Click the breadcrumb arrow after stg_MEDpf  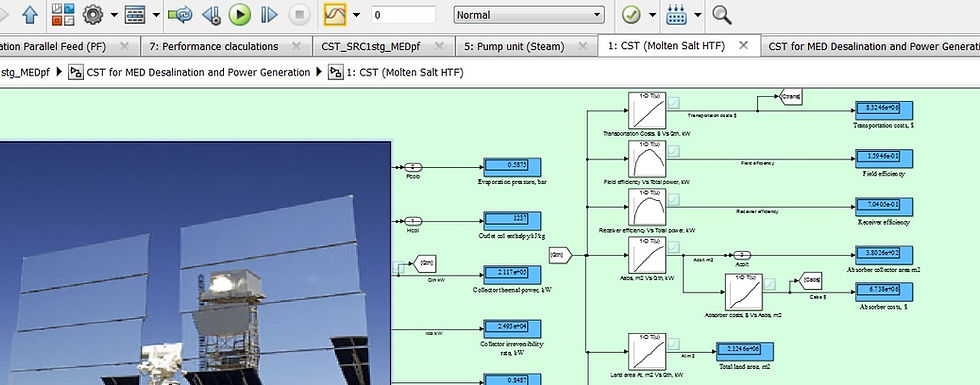coord(59,72)
